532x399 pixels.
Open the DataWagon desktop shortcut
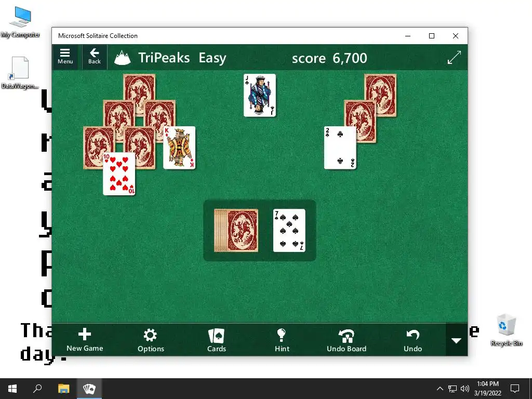20,73
